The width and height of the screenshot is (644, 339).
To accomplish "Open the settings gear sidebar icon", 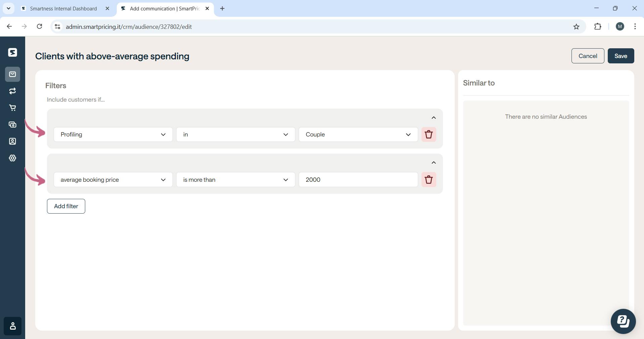I will (12, 158).
